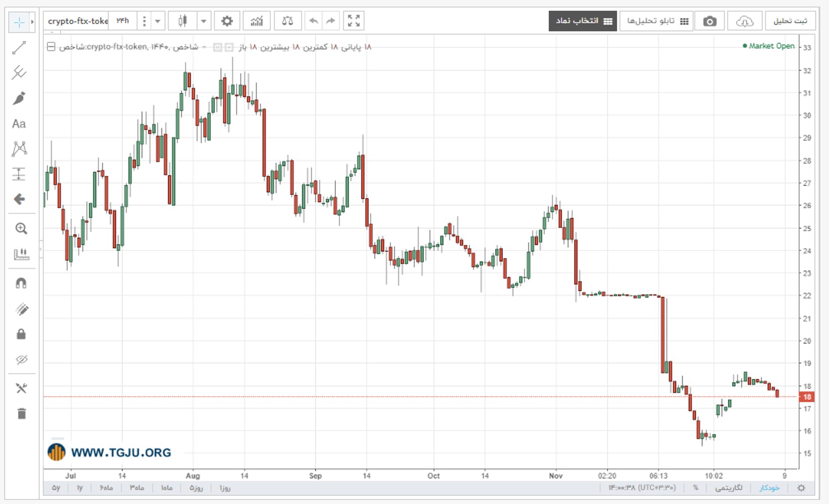Select the brush drawing tool
Image resolution: width=829 pixels, height=504 pixels.
19,98
